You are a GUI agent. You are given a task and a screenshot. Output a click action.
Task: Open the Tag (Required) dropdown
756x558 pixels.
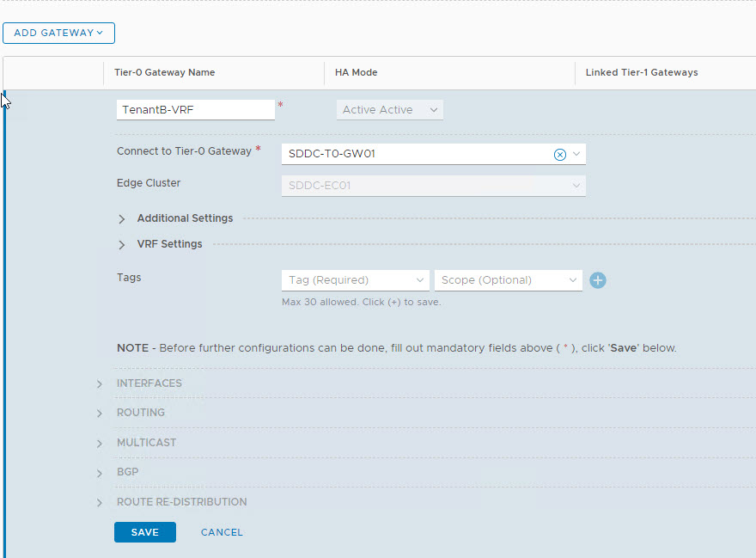356,280
